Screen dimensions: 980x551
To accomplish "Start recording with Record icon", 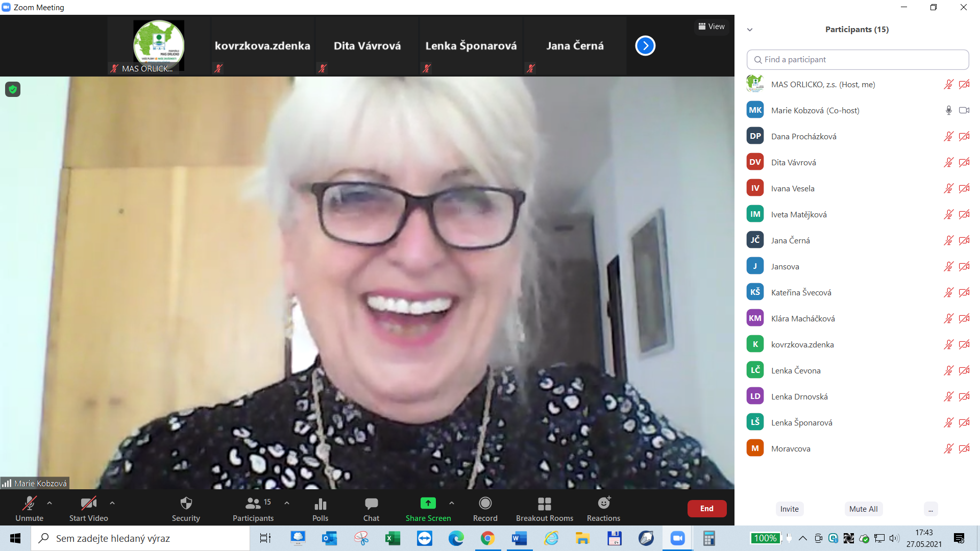I will tap(485, 504).
